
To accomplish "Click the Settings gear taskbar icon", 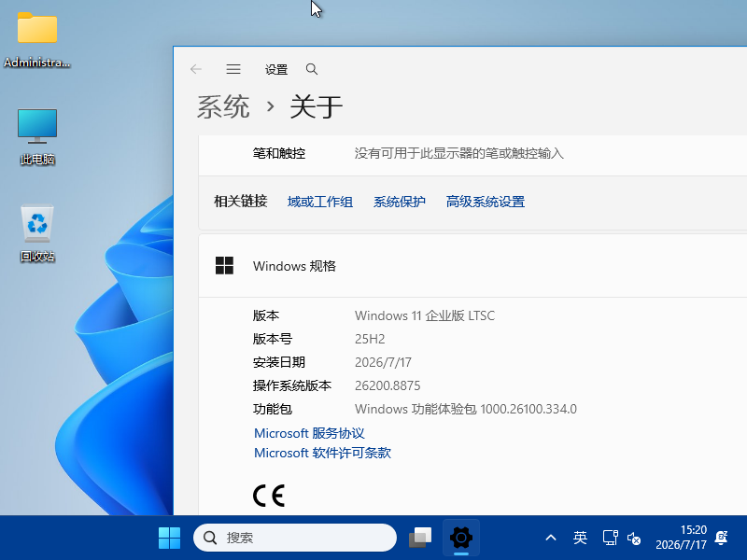I will click(460, 538).
